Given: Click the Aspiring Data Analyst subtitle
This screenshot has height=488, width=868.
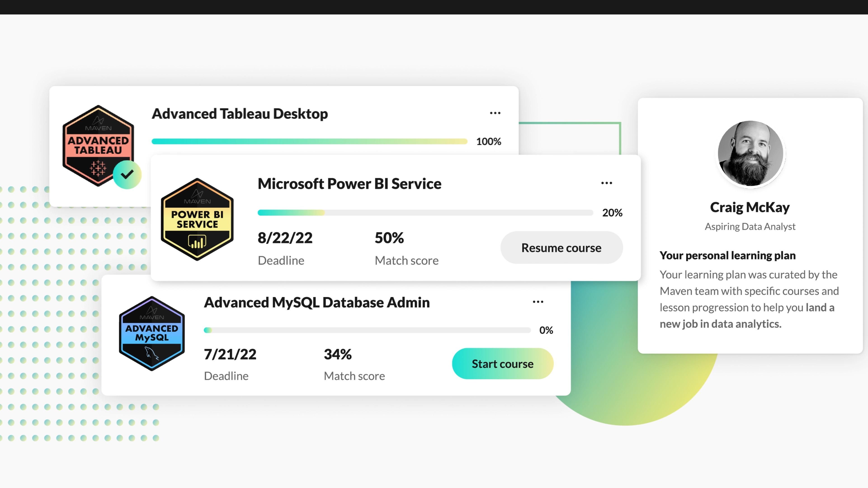Looking at the screenshot, I should pos(750,227).
